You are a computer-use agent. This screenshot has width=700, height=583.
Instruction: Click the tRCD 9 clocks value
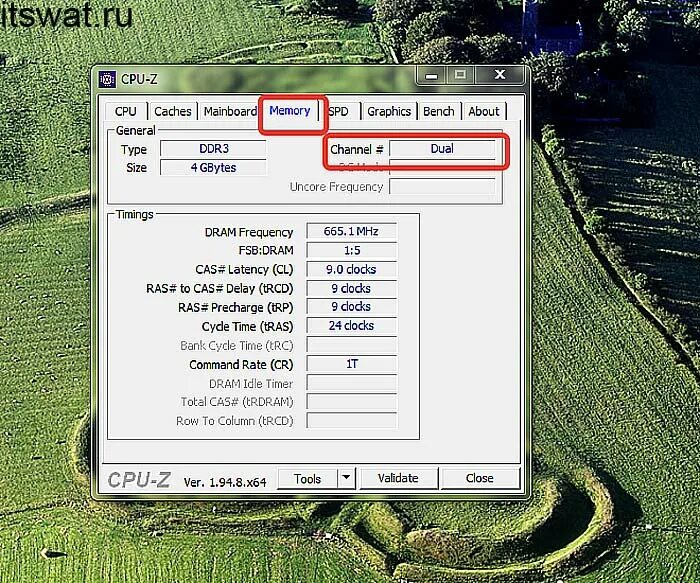click(x=351, y=288)
